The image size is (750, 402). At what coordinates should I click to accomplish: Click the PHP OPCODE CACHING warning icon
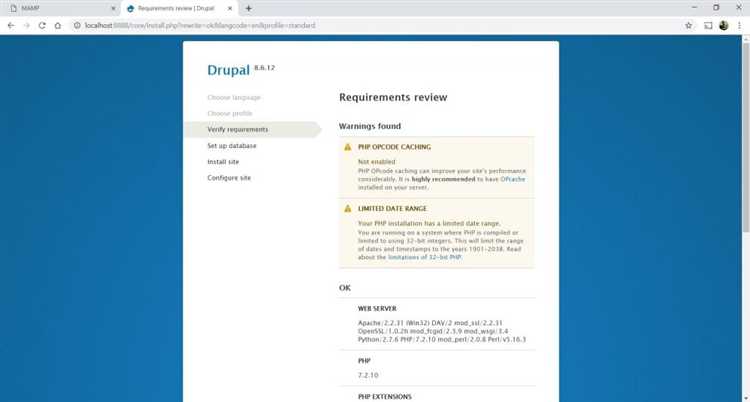tap(348, 147)
